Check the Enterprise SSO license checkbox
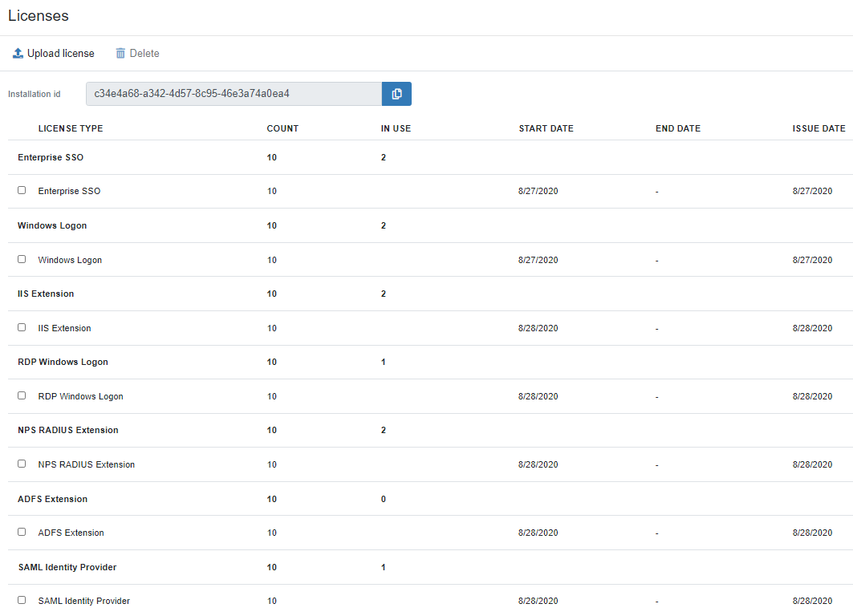The height and width of the screenshot is (616, 853). (22, 191)
